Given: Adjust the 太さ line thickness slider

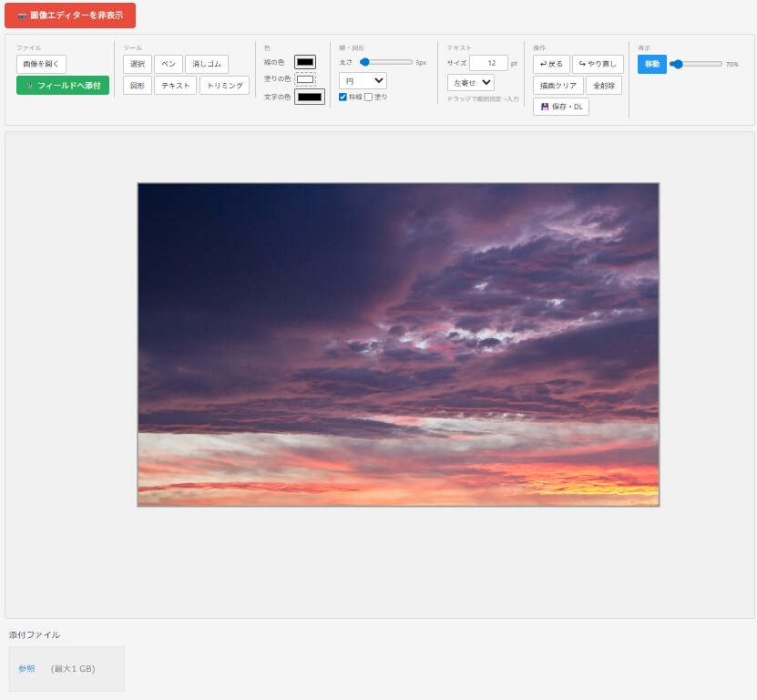Looking at the screenshot, I should click(386, 62).
